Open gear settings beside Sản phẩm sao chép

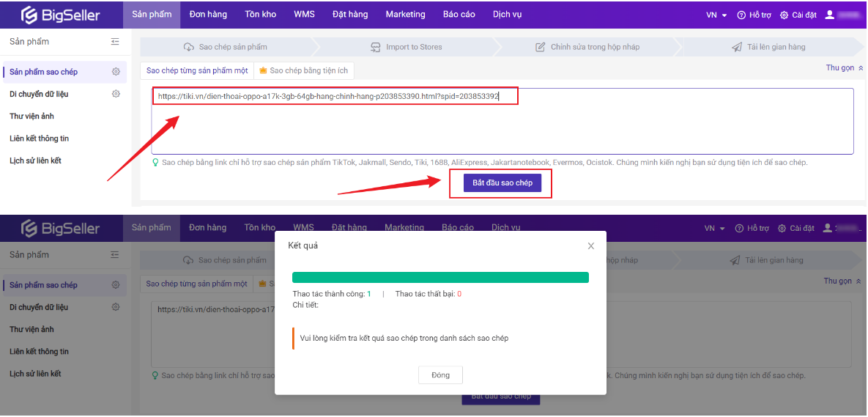pos(116,72)
